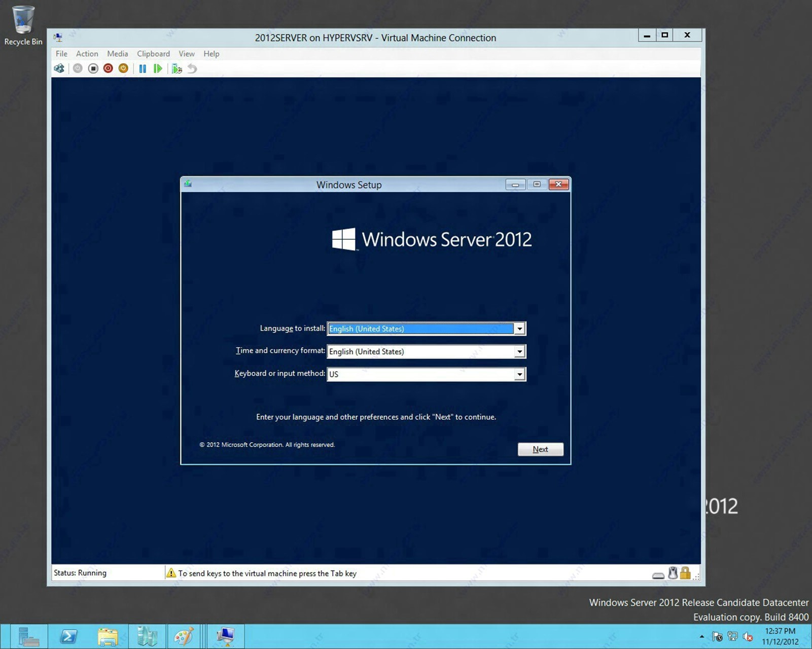Expand the Language to install dropdown
The width and height of the screenshot is (812, 649).
[x=519, y=329]
